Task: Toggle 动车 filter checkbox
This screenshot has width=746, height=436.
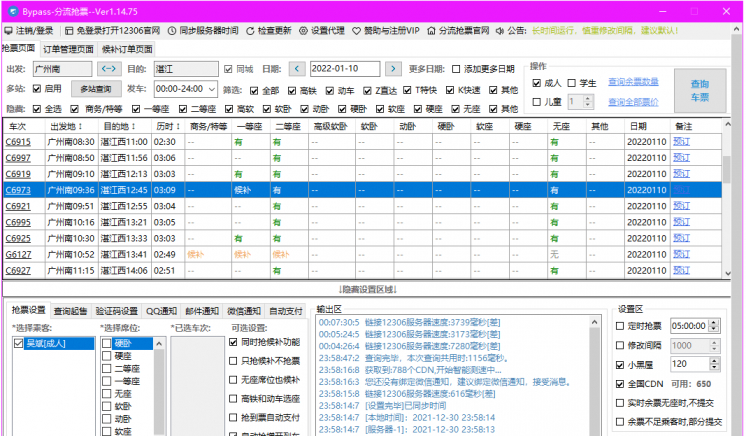Action: point(330,90)
